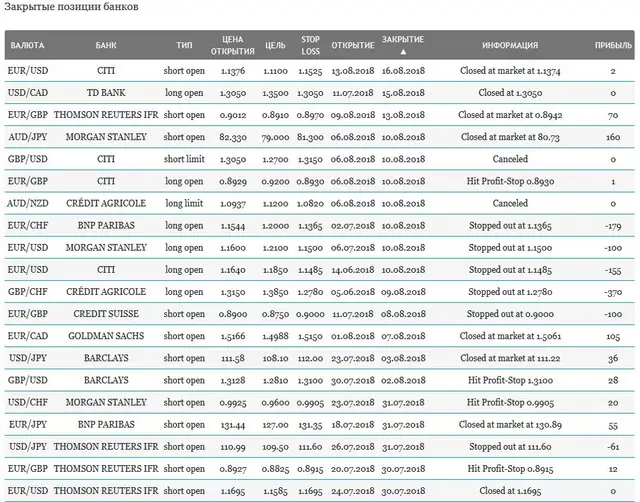
Task: Select the CREDIT SUISSE bank cell
Action: click(x=106, y=313)
